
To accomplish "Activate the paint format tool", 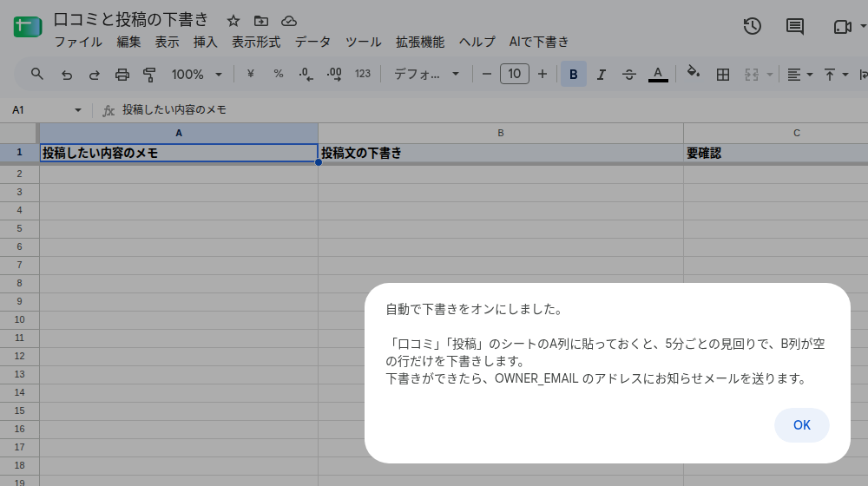I will (149, 74).
